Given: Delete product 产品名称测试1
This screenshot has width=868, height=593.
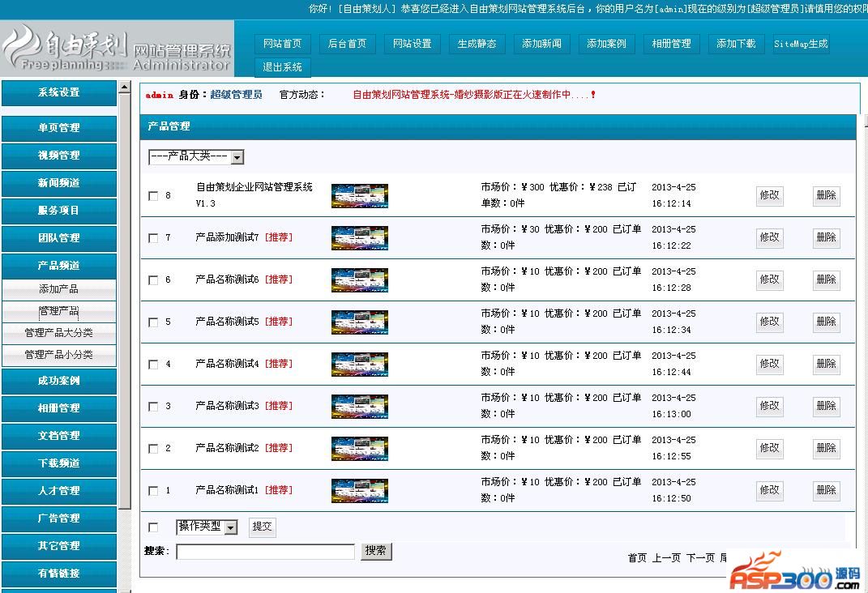Looking at the screenshot, I should pyautogui.click(x=826, y=491).
